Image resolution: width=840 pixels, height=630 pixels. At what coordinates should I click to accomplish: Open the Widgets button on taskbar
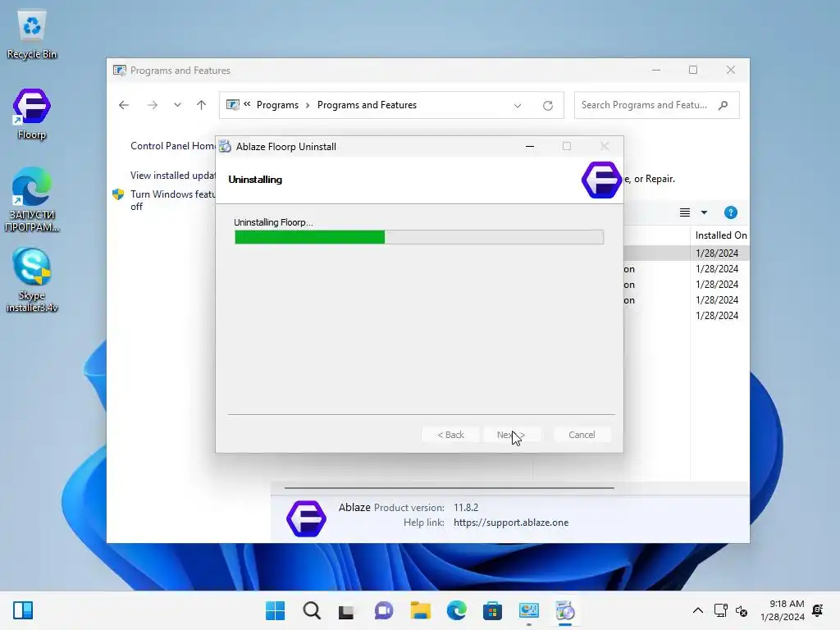[23, 610]
